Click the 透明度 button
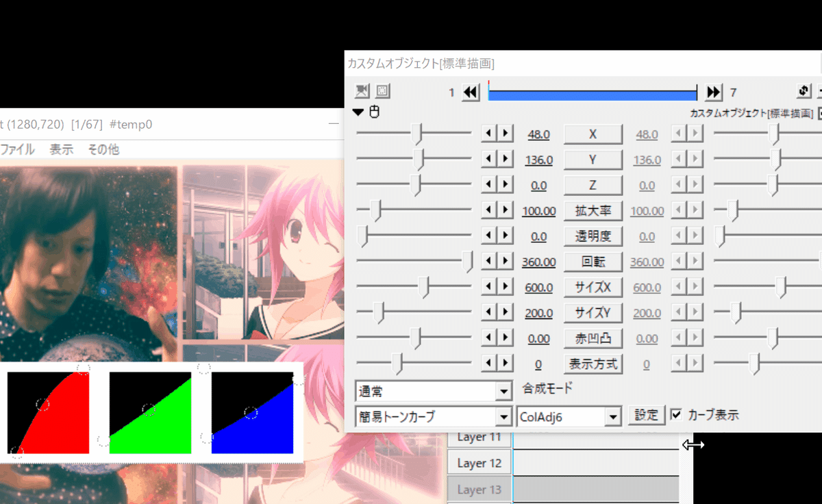 click(593, 236)
